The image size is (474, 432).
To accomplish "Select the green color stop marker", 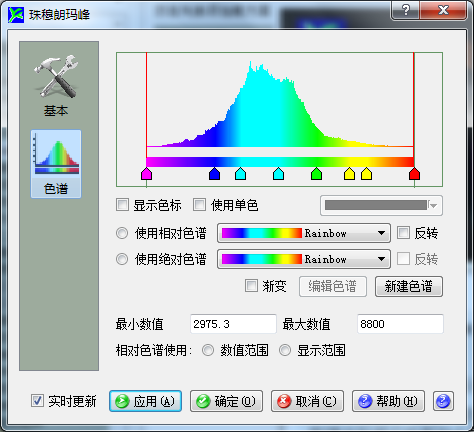I will (x=316, y=174).
